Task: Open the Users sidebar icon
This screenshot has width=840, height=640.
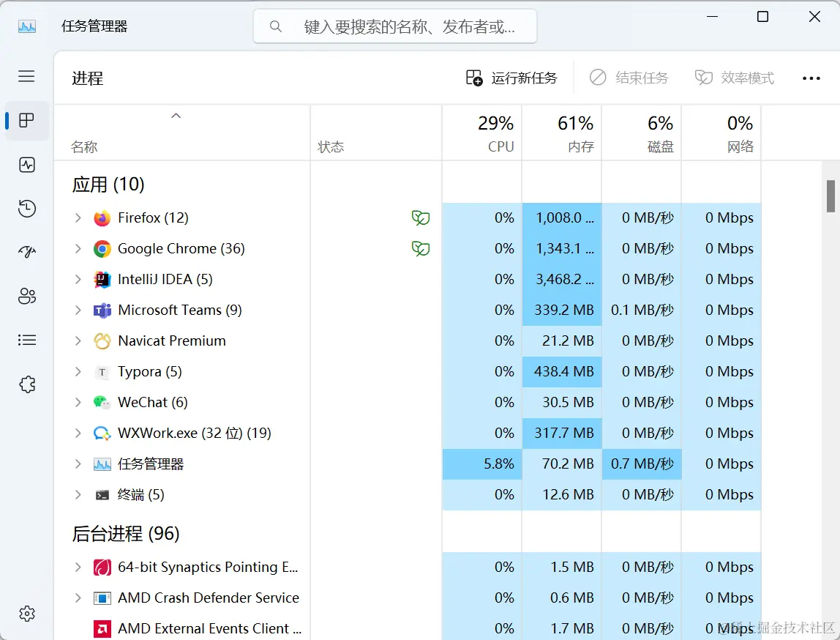Action: pos(27,296)
